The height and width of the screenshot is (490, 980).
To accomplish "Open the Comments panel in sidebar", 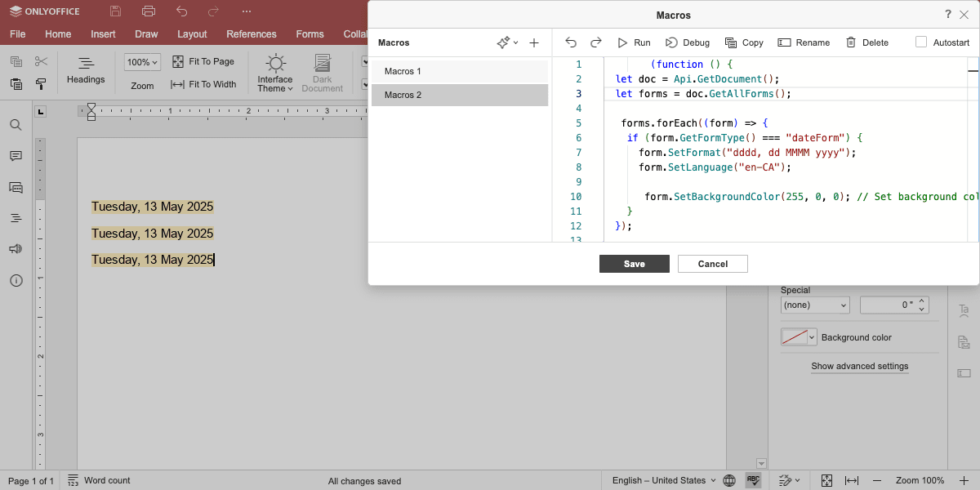I will tap(16, 156).
